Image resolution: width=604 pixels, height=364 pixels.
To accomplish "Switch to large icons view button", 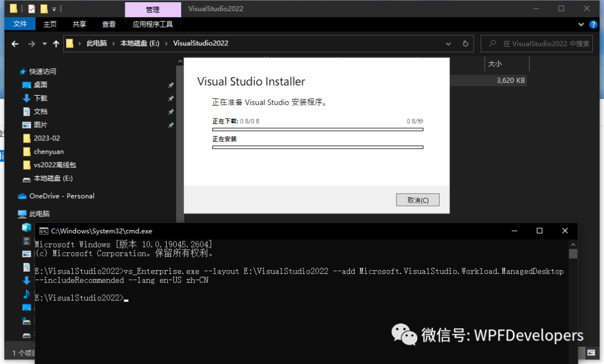I will click(591, 352).
